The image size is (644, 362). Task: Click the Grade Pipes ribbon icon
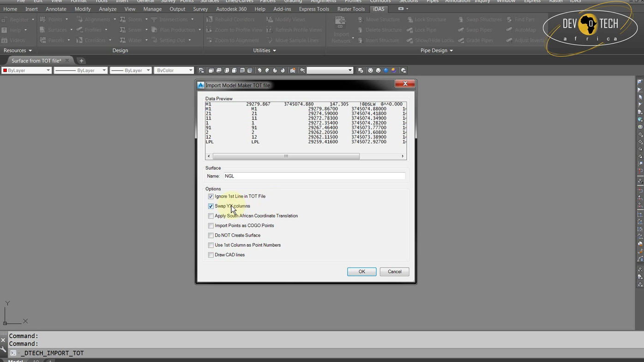coord(461,40)
